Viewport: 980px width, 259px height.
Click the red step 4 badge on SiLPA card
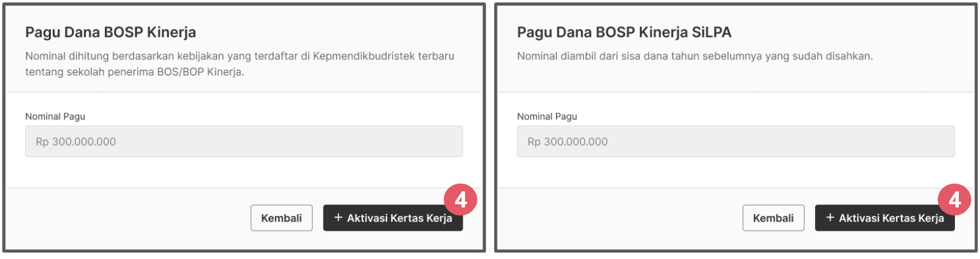952,200
